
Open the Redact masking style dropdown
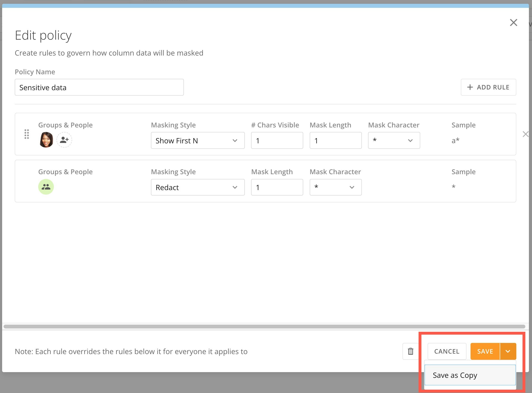(x=198, y=187)
